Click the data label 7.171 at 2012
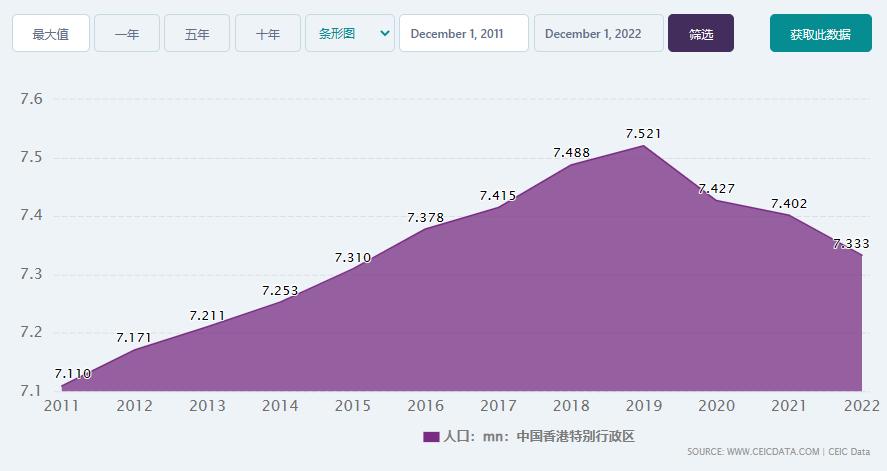The height and width of the screenshot is (471, 887). click(x=134, y=338)
